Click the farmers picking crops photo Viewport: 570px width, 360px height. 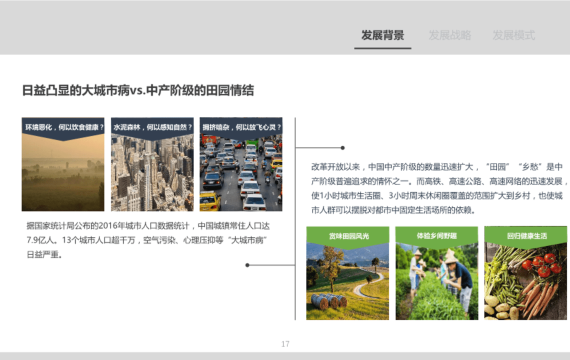pyautogui.click(x=437, y=273)
